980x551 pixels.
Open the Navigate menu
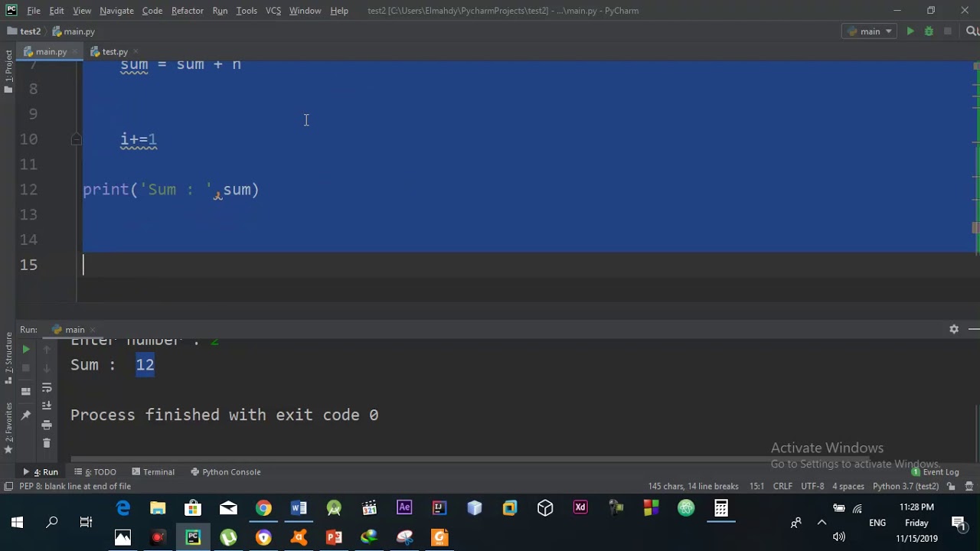point(116,11)
